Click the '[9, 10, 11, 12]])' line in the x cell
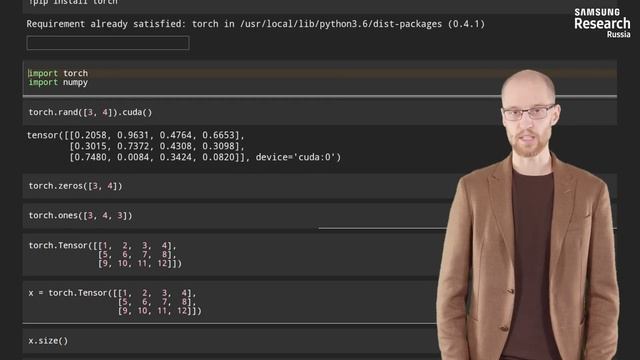The width and height of the screenshot is (640, 360). click(160, 311)
